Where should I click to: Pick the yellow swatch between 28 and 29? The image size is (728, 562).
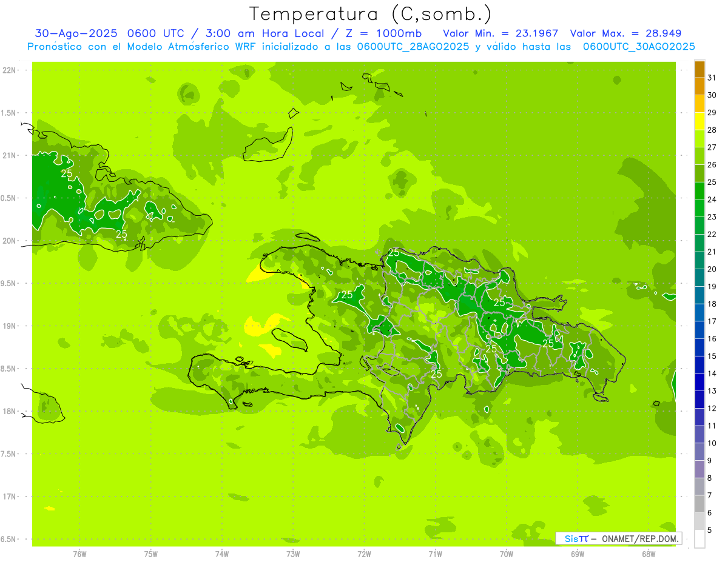pos(699,121)
